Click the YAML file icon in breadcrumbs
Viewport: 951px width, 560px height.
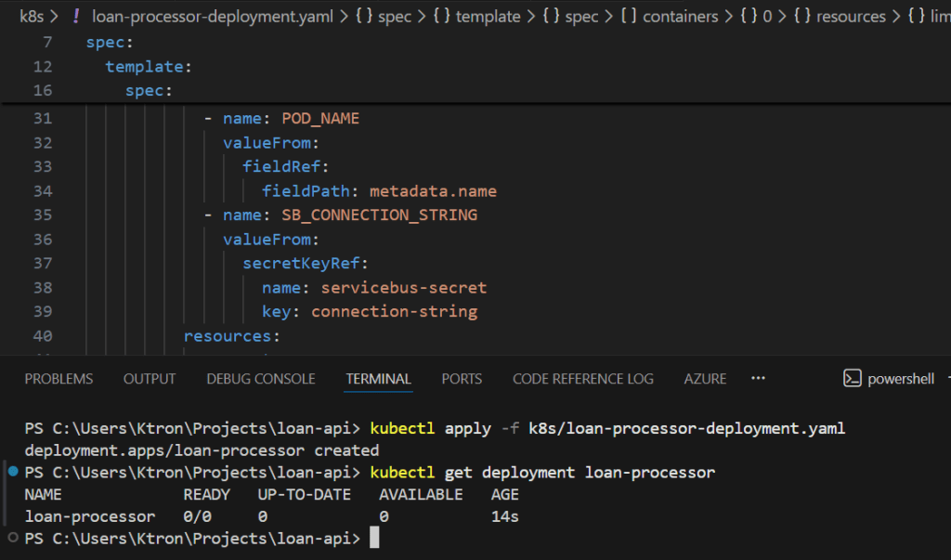(75, 17)
